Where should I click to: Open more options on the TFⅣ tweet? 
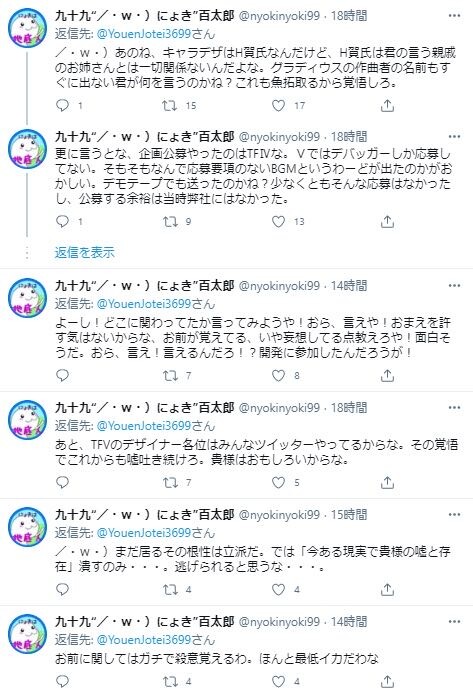point(454,136)
